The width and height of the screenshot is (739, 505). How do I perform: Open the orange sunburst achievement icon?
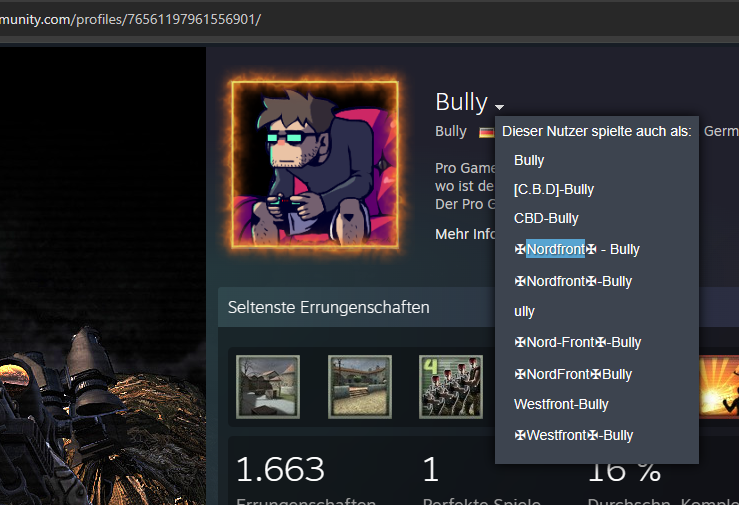pos(719,387)
